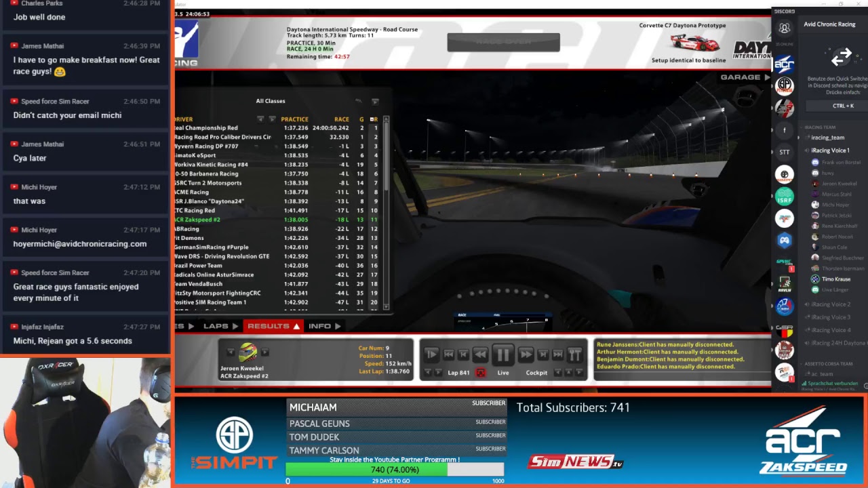Select Pit Demons results row
Viewport: 868px width, 488px height.
tap(277, 238)
